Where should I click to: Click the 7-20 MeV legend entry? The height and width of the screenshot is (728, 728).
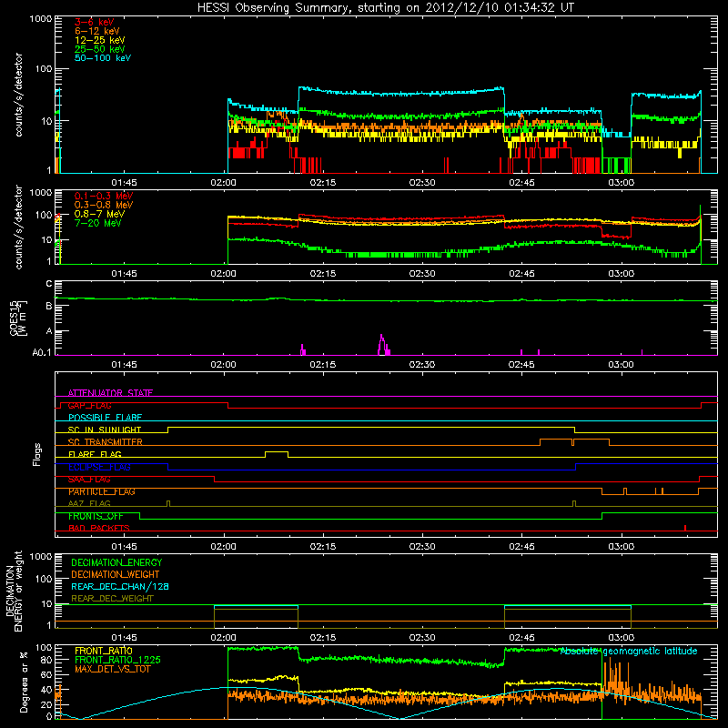pos(97,223)
